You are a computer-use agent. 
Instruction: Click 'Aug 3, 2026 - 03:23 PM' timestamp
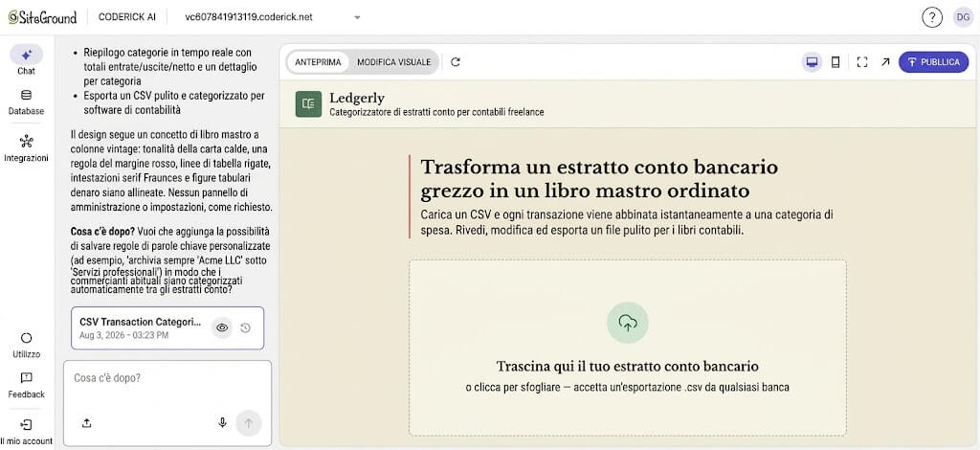pos(124,336)
